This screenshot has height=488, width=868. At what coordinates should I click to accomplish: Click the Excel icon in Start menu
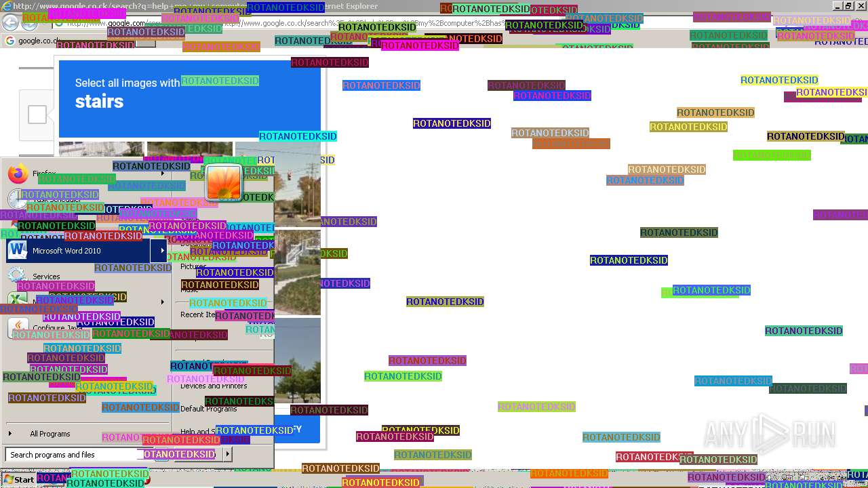(x=17, y=300)
